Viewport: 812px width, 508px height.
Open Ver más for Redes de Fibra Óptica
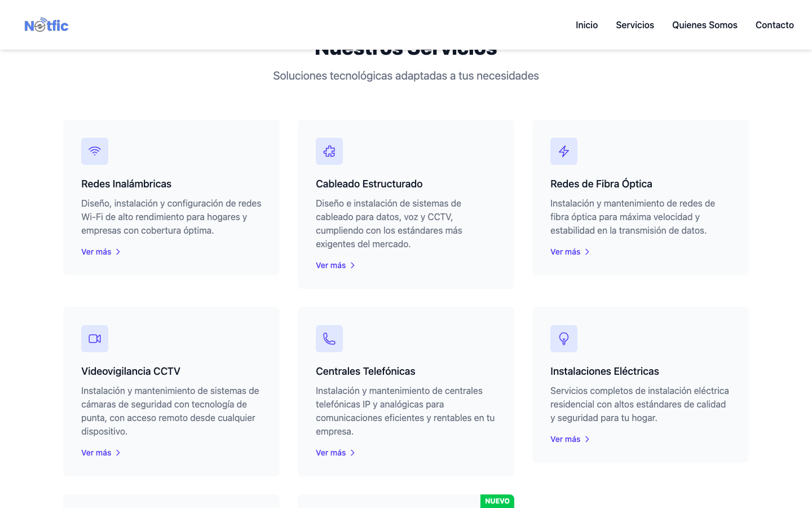click(570, 252)
